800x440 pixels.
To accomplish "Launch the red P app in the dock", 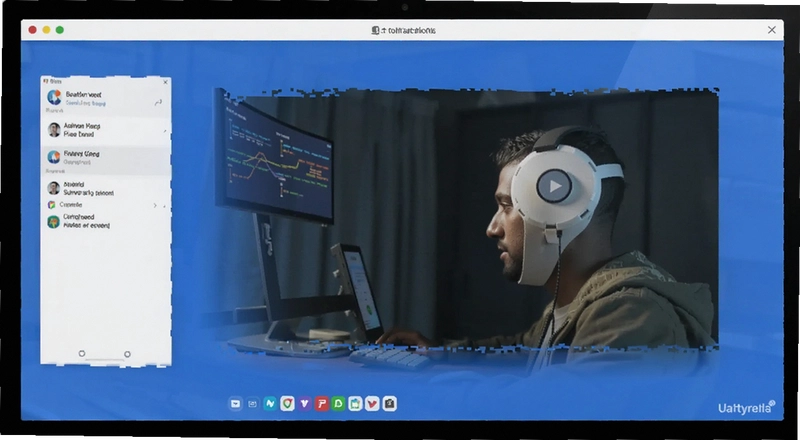I will (x=321, y=404).
